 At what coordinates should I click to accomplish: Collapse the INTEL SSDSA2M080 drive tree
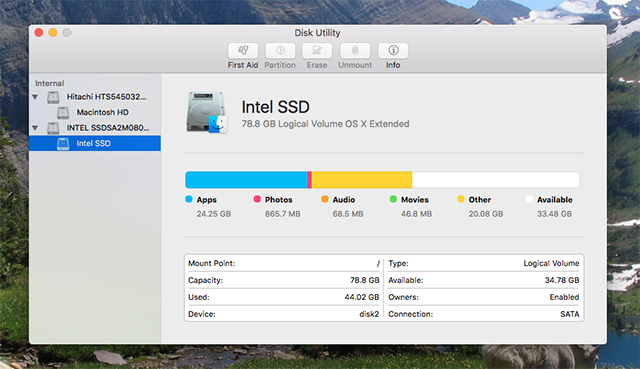35,128
